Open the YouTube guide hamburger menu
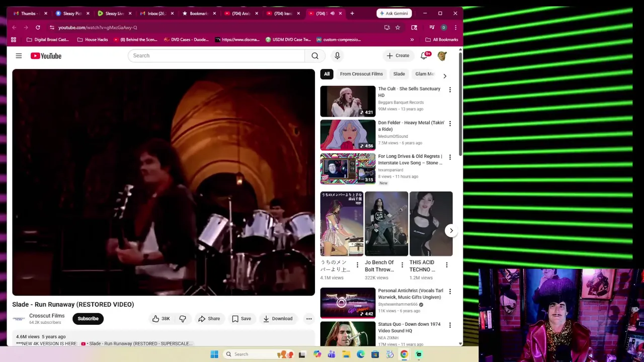644x362 pixels. click(19, 56)
